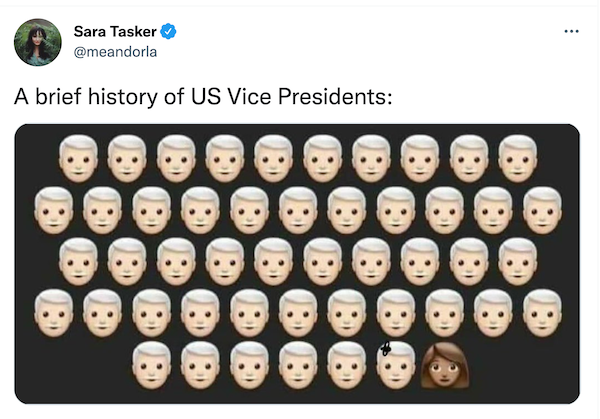Click the first white-haired face in the top row
Screen dimensions: 600x419
pos(78,159)
